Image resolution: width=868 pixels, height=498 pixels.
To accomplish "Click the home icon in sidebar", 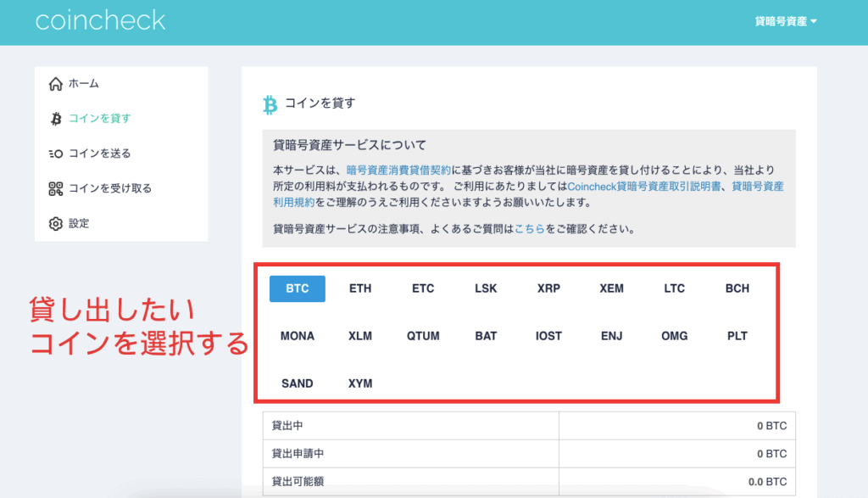I will [x=56, y=84].
